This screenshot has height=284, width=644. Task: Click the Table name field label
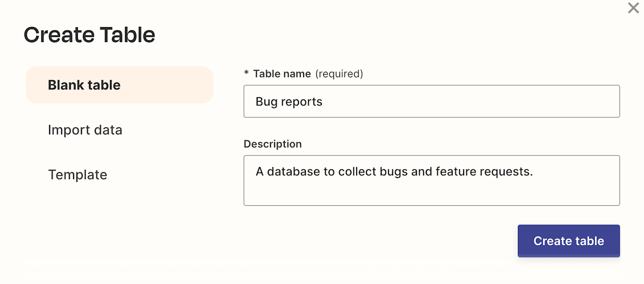click(x=282, y=74)
